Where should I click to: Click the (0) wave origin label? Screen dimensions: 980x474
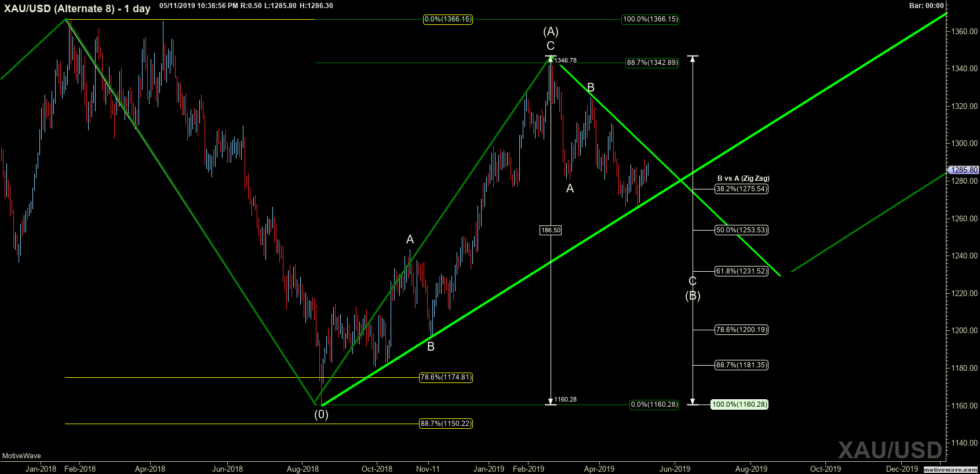coord(321,414)
